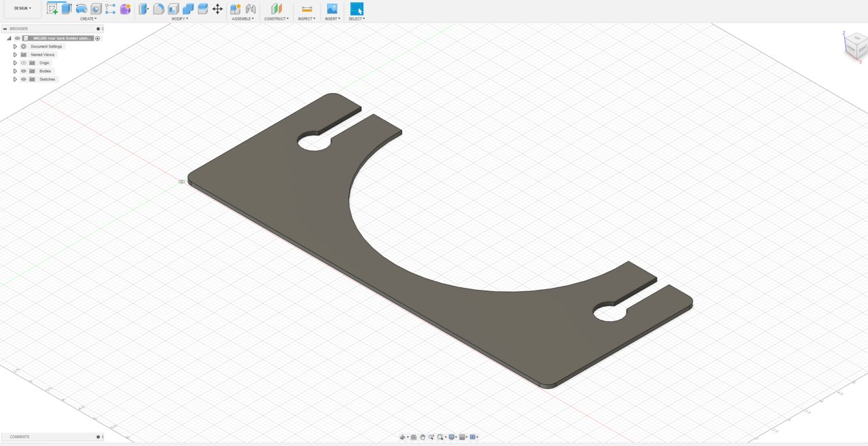The height and width of the screenshot is (446, 868).
Task: Click the New Component icon
Action: (236, 9)
